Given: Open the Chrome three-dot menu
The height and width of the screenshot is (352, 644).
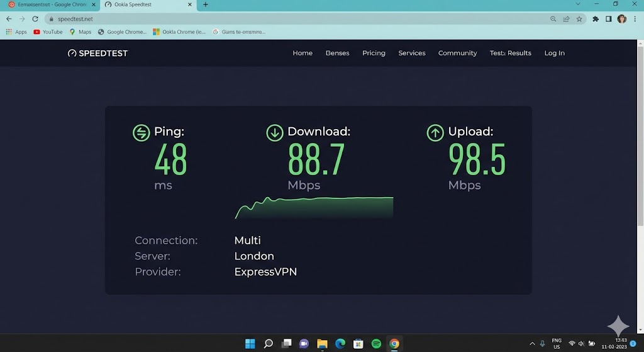Looking at the screenshot, I should click(x=635, y=19).
